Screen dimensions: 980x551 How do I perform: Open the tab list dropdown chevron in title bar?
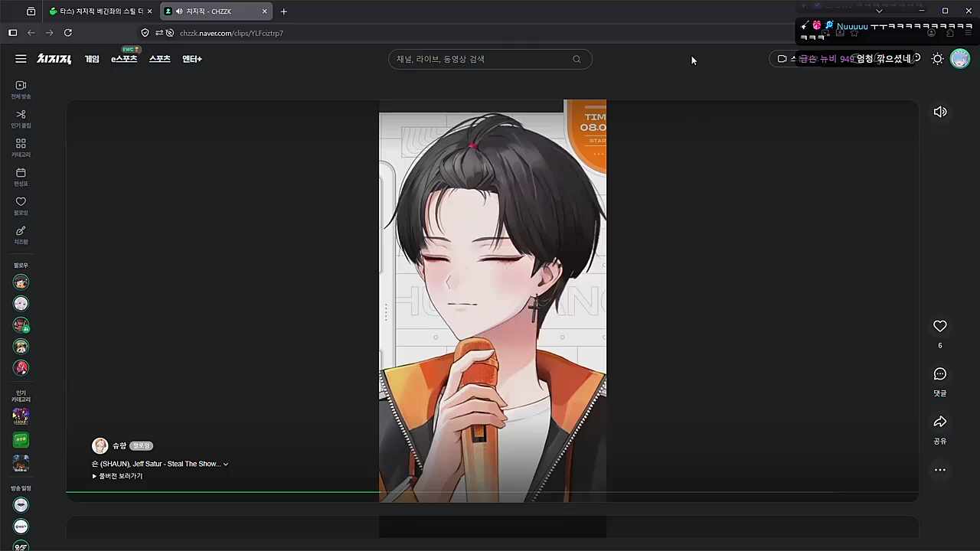pyautogui.click(x=879, y=11)
